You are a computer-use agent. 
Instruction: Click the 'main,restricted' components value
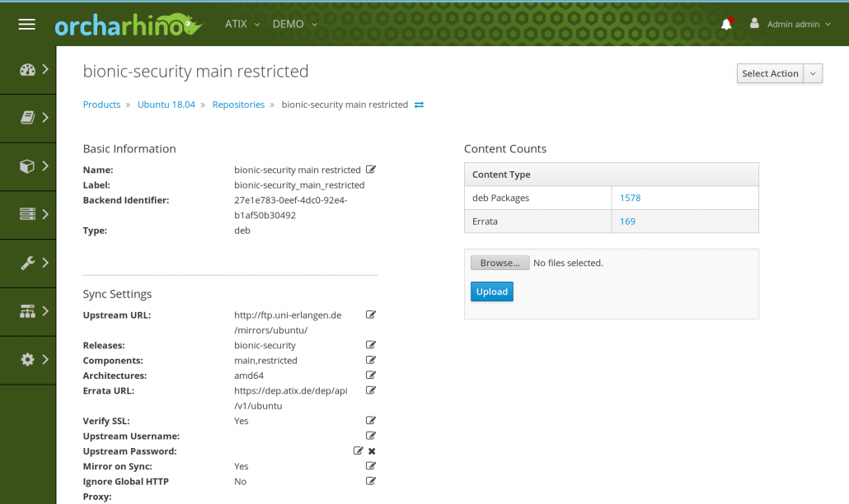266,360
